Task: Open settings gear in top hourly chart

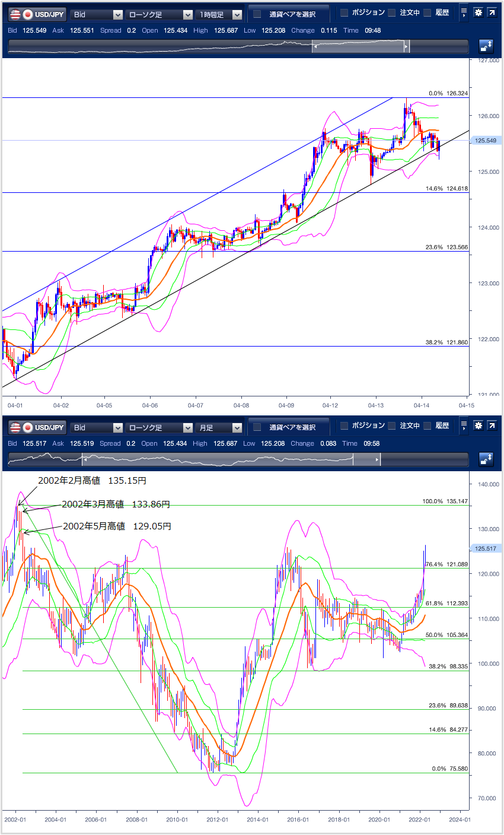Action: click(479, 12)
